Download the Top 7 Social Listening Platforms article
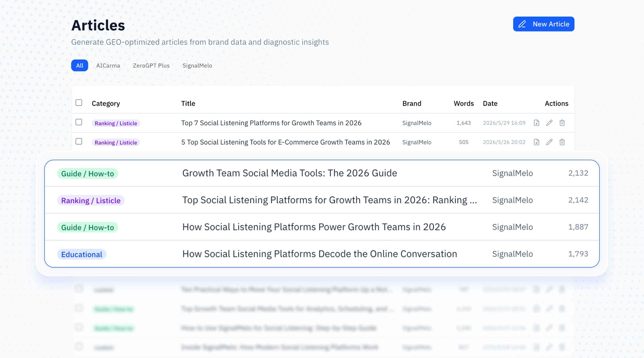The width and height of the screenshot is (644, 358). (x=536, y=123)
